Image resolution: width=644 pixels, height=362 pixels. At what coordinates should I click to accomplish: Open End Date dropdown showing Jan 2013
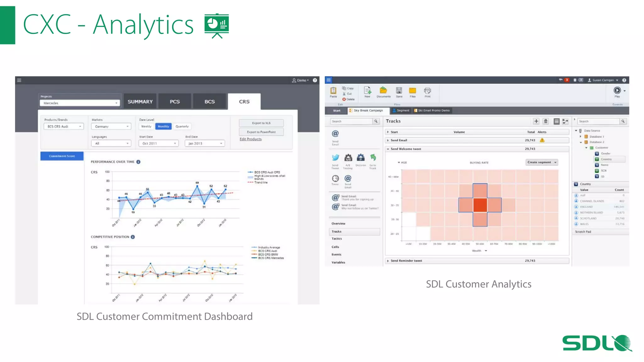205,143
